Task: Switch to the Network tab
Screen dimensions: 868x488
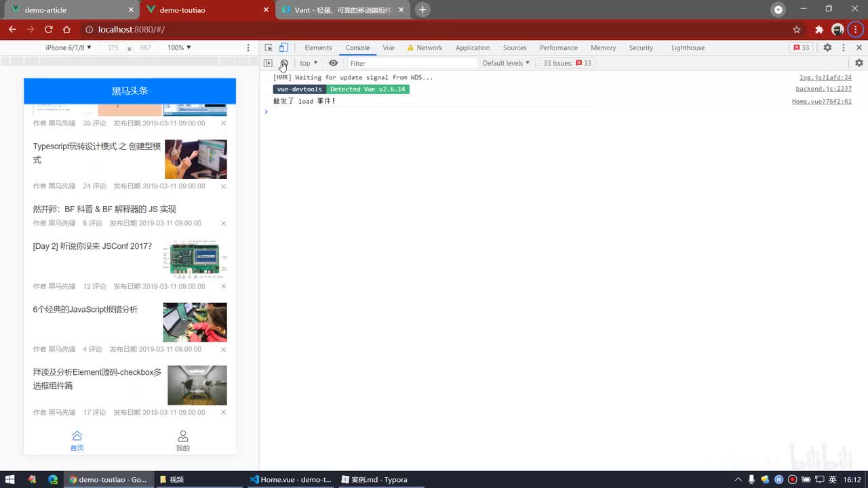Action: coord(425,47)
